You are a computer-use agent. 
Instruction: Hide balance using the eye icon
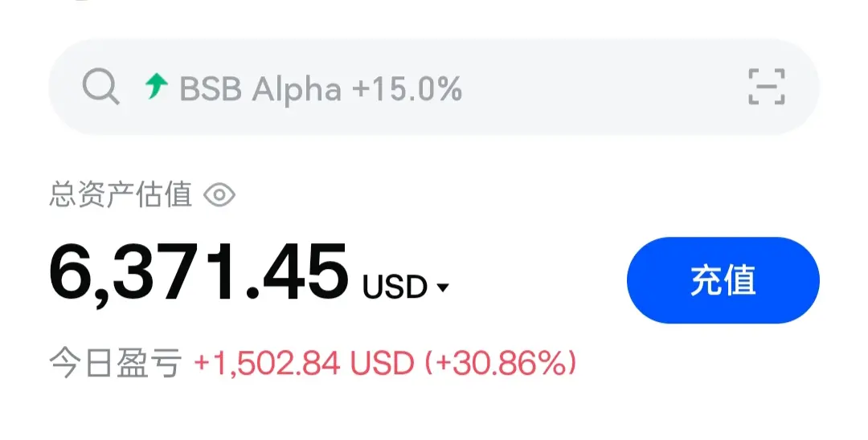point(219,195)
